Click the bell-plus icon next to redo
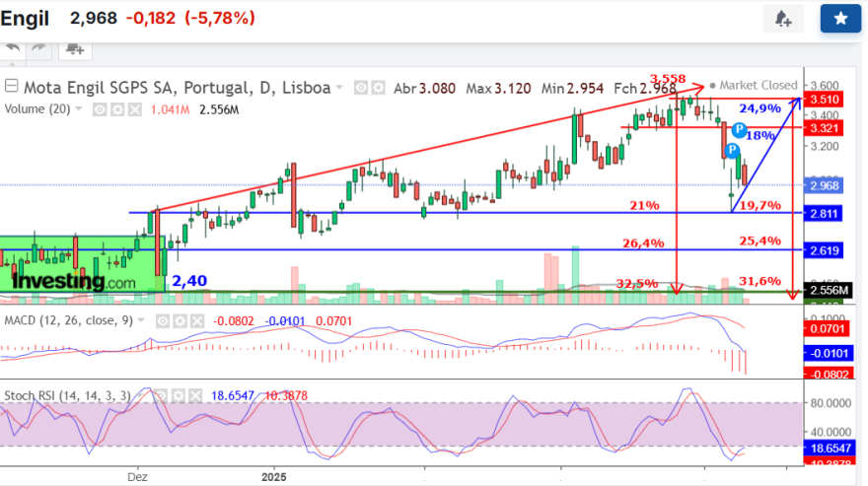This screenshot has width=868, height=486. point(75,49)
